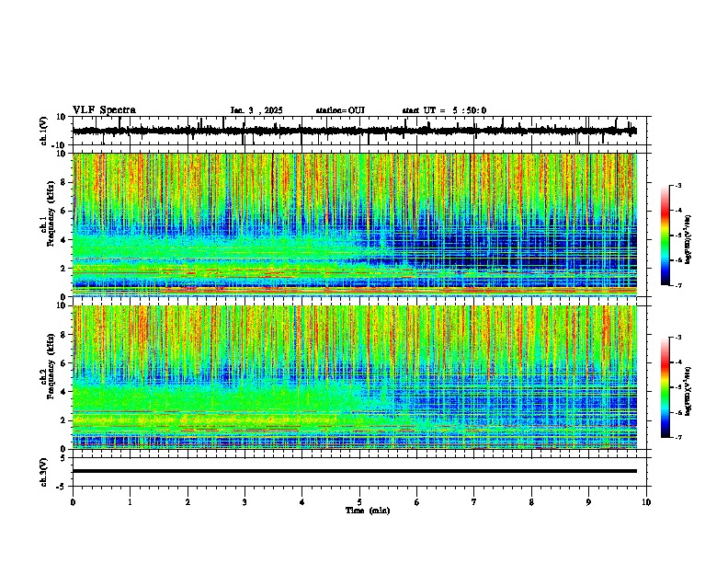Click the "station=OUI" header label
728x563 pixels.
click(x=340, y=110)
